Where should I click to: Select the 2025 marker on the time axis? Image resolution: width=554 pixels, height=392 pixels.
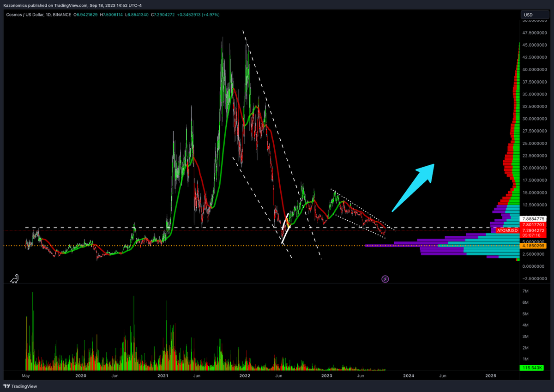pyautogui.click(x=491, y=376)
